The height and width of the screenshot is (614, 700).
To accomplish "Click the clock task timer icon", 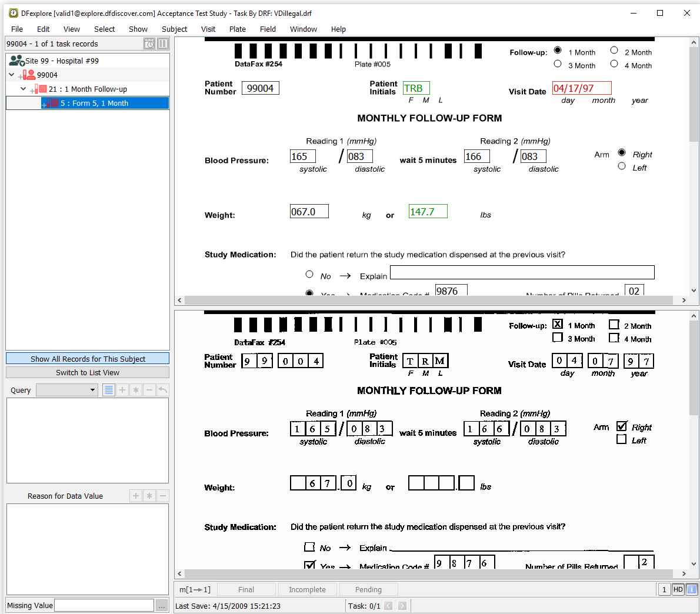I will pyautogui.click(x=149, y=44).
